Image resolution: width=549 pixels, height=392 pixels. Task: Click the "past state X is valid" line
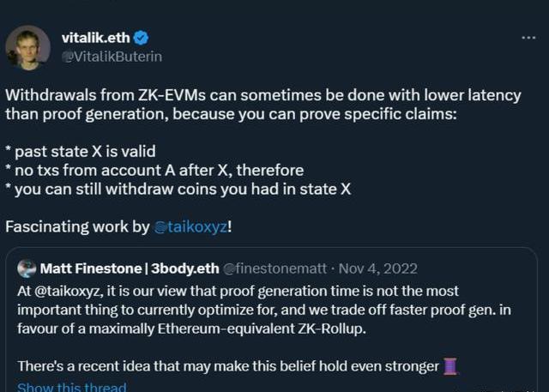click(x=86, y=152)
